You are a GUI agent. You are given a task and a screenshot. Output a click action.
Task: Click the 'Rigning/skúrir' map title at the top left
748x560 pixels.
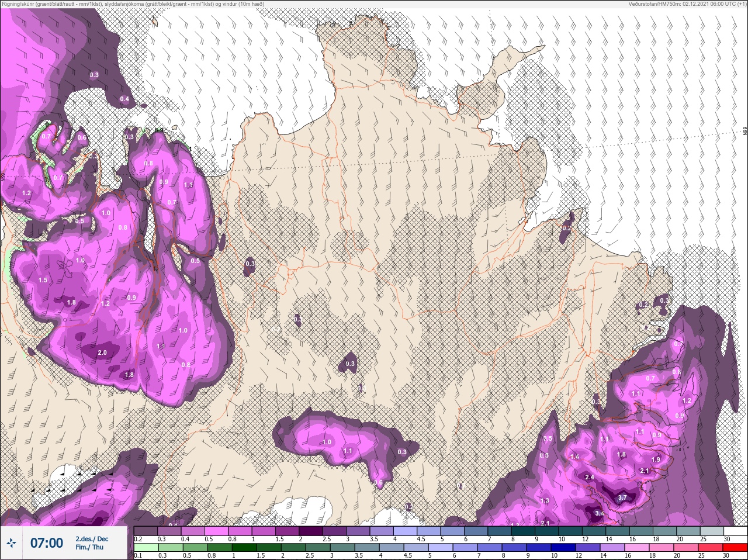[15, 4]
